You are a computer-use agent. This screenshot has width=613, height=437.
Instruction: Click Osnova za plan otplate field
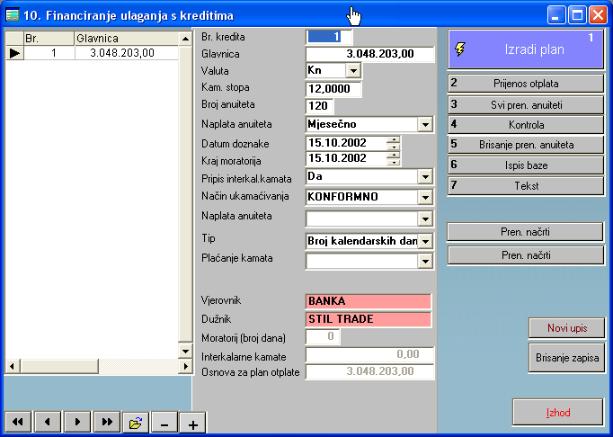tap(369, 371)
